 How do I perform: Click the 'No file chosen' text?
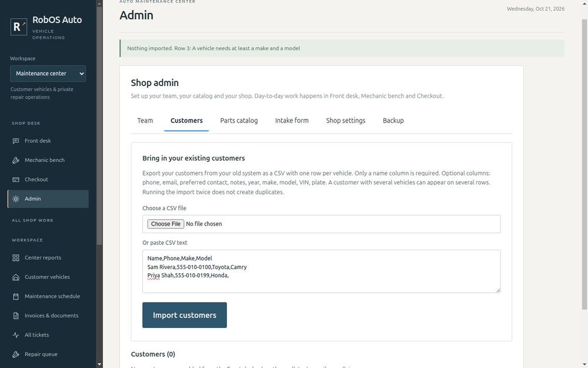click(x=203, y=224)
